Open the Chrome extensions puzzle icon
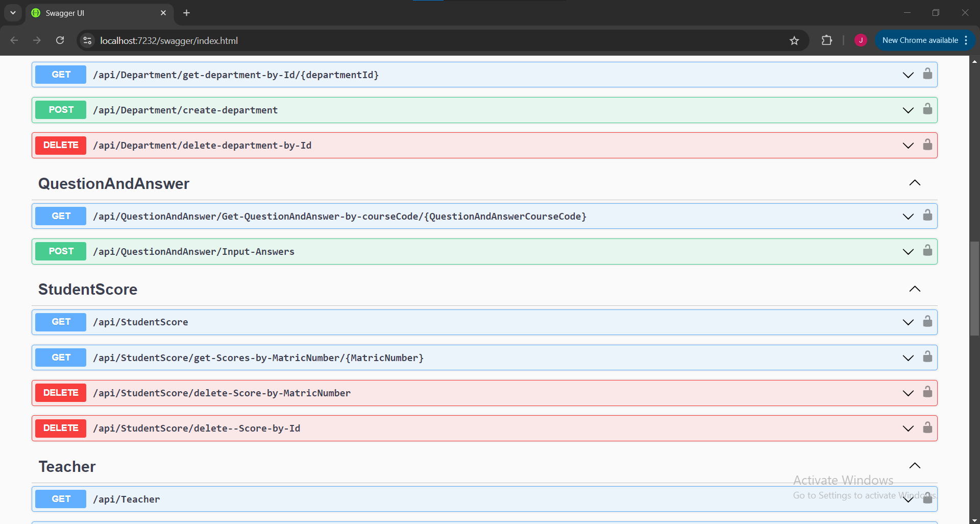Image resolution: width=980 pixels, height=524 pixels. click(826, 40)
